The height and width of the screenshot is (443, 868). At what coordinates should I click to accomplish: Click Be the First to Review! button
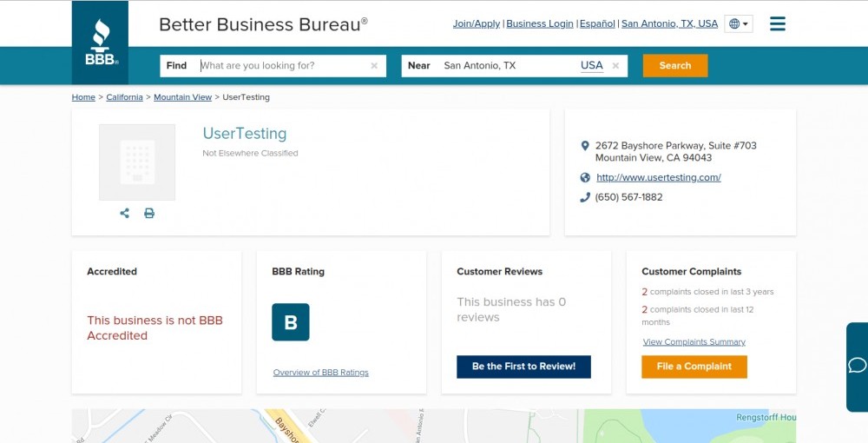tap(523, 367)
